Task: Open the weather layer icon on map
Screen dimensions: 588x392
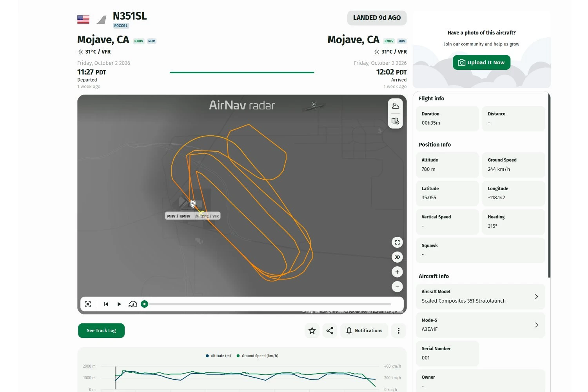Action: click(x=395, y=106)
